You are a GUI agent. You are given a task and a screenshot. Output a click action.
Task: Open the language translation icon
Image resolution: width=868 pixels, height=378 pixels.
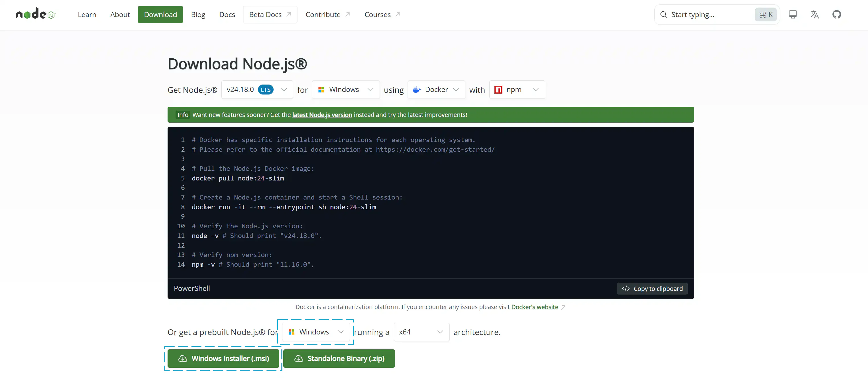click(x=815, y=14)
